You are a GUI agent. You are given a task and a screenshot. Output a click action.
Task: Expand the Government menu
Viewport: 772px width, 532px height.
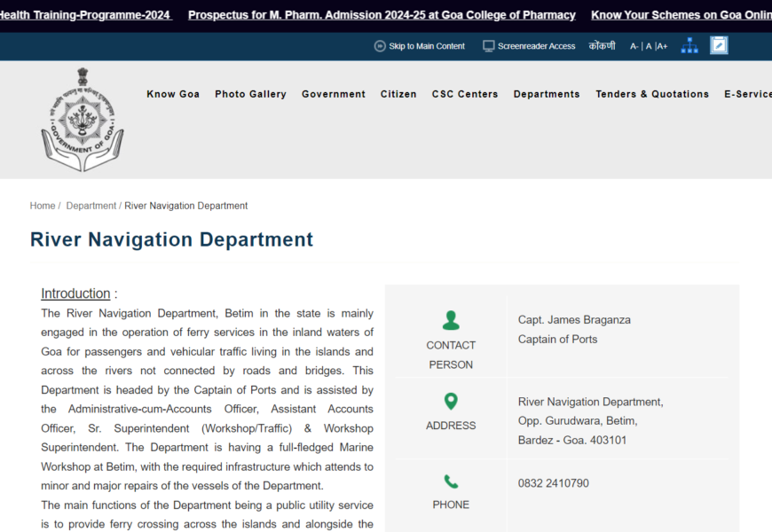pyautogui.click(x=334, y=94)
